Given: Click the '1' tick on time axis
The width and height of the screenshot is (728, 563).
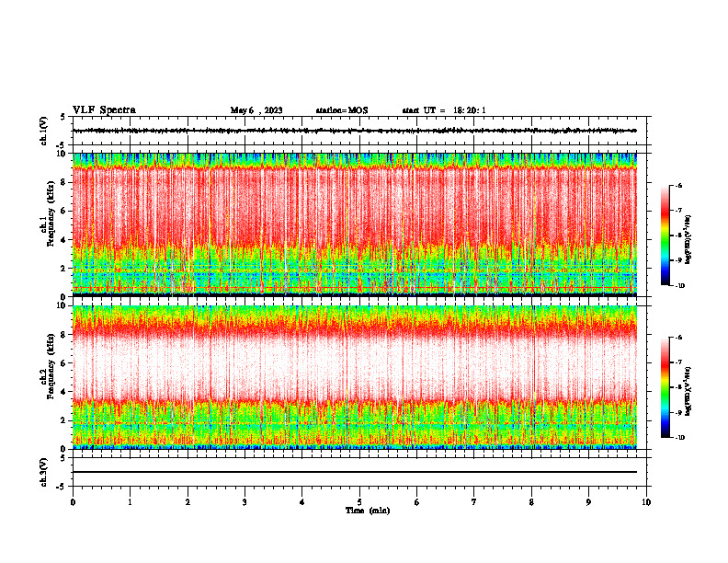Looking at the screenshot, I should (130, 502).
